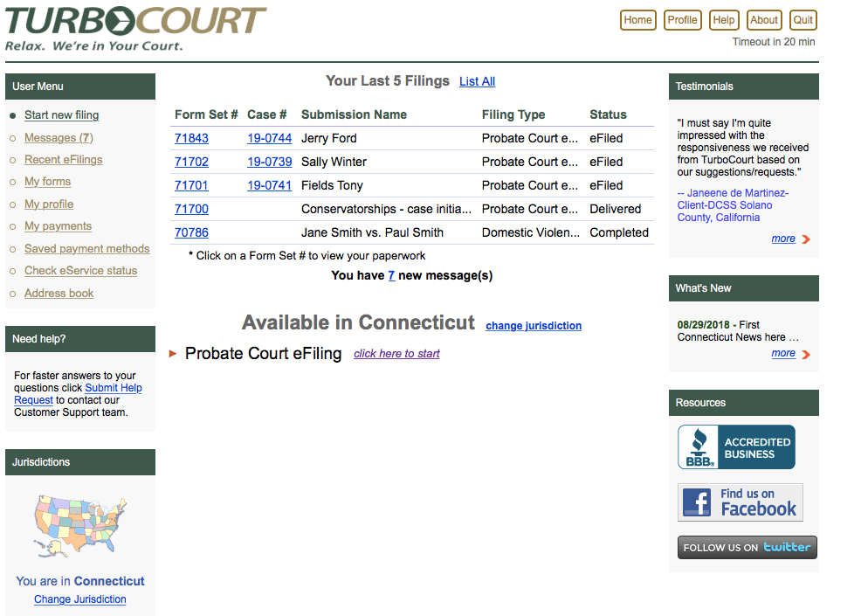
Task: Select Start new filing in User Menu
Action: tap(61, 115)
